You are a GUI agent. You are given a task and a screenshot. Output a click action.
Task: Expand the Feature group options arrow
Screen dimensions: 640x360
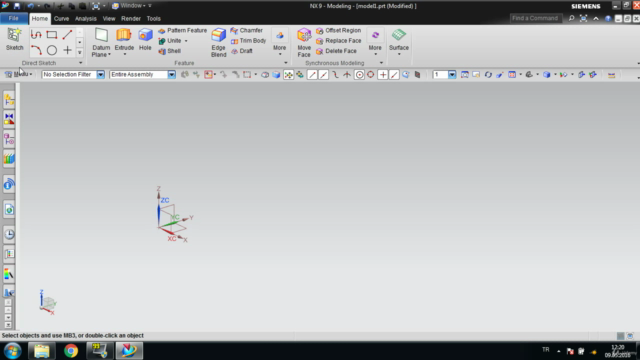click(x=286, y=63)
